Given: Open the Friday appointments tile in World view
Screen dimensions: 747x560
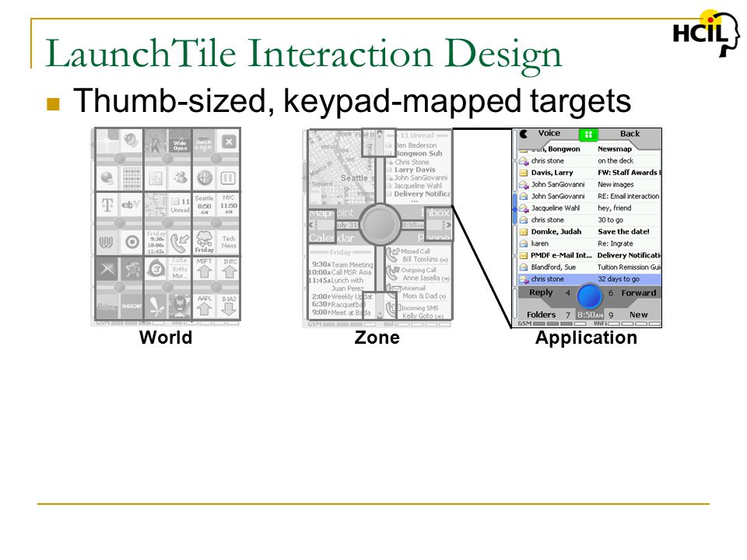Looking at the screenshot, I should click(x=156, y=242).
